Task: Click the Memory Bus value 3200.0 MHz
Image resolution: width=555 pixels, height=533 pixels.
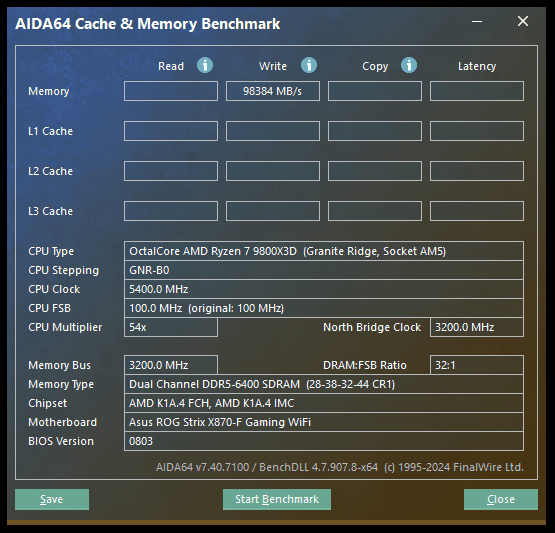Action: 171,365
